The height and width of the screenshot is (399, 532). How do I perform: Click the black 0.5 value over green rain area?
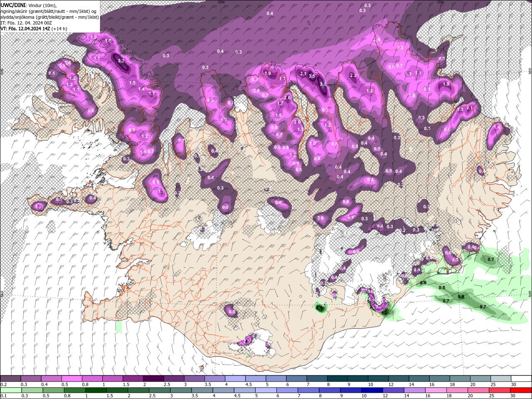coord(442,288)
